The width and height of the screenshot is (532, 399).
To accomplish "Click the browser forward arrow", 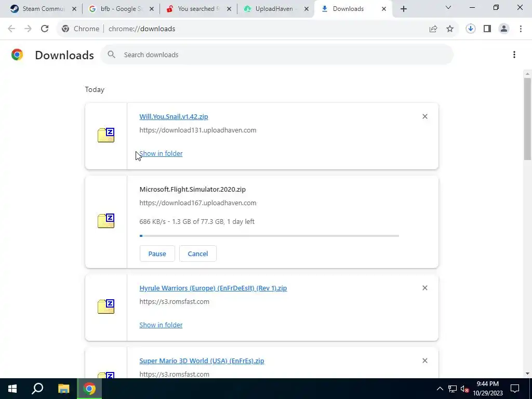I will [x=28, y=29].
